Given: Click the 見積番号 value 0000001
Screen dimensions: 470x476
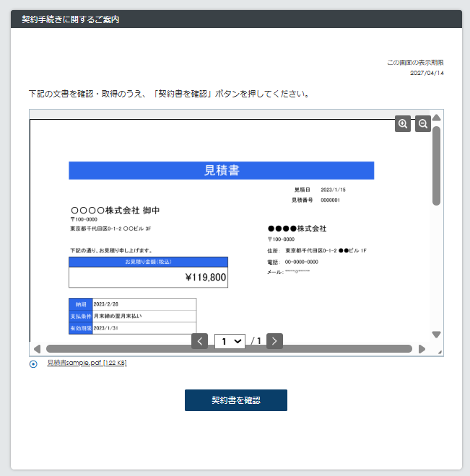Looking at the screenshot, I should tap(330, 200).
